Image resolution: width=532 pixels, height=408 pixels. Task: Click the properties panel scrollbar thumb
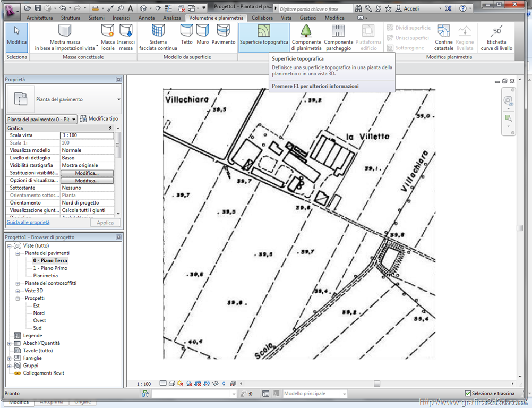pos(118,145)
